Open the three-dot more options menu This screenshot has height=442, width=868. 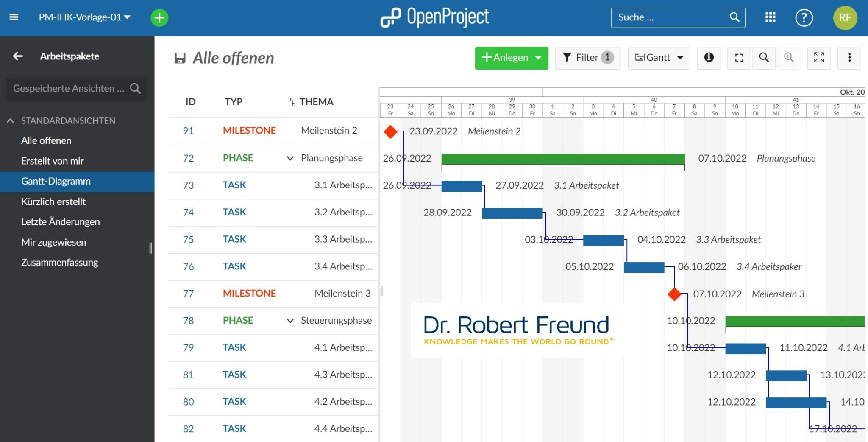(849, 58)
